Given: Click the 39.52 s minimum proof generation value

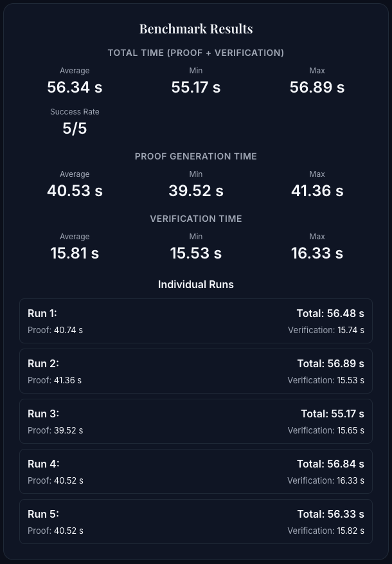Looking at the screenshot, I should point(196,191).
